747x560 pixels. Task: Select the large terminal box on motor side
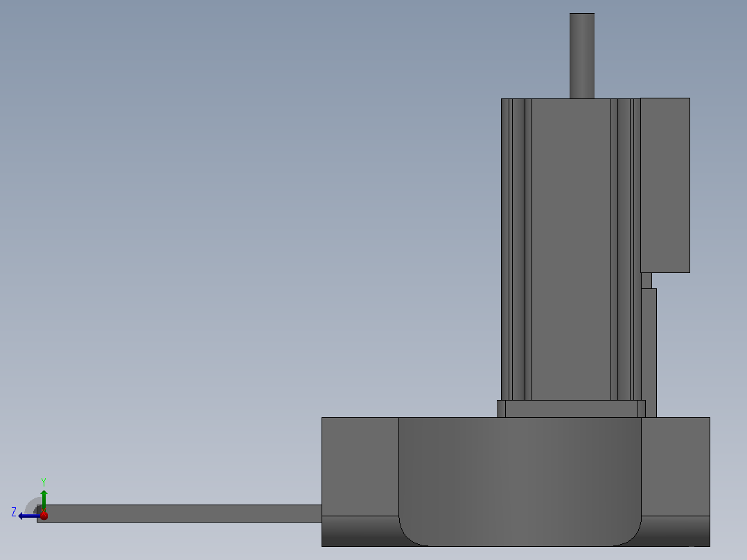coord(665,185)
